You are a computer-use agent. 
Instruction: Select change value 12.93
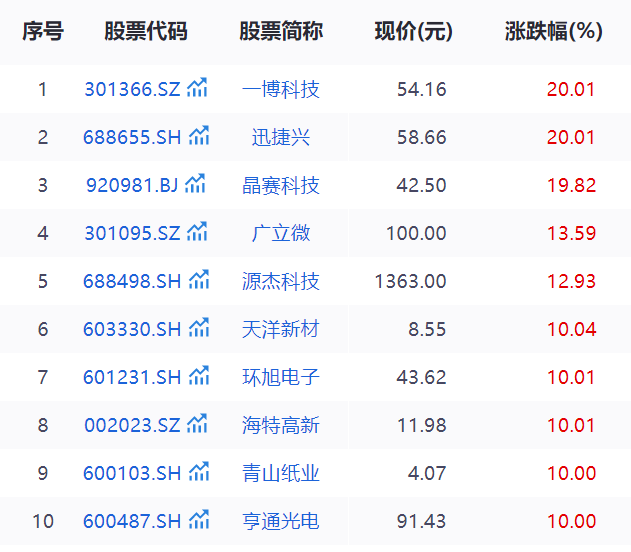(571, 281)
